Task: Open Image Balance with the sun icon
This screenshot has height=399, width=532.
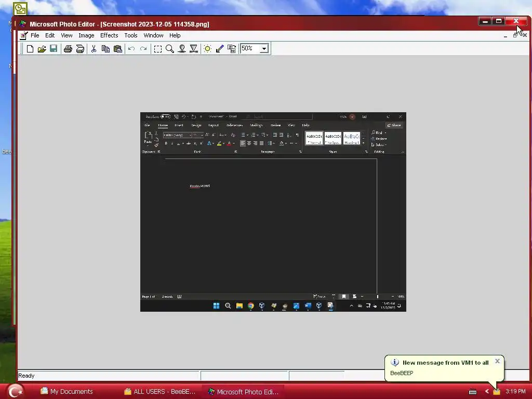Action: (208, 49)
